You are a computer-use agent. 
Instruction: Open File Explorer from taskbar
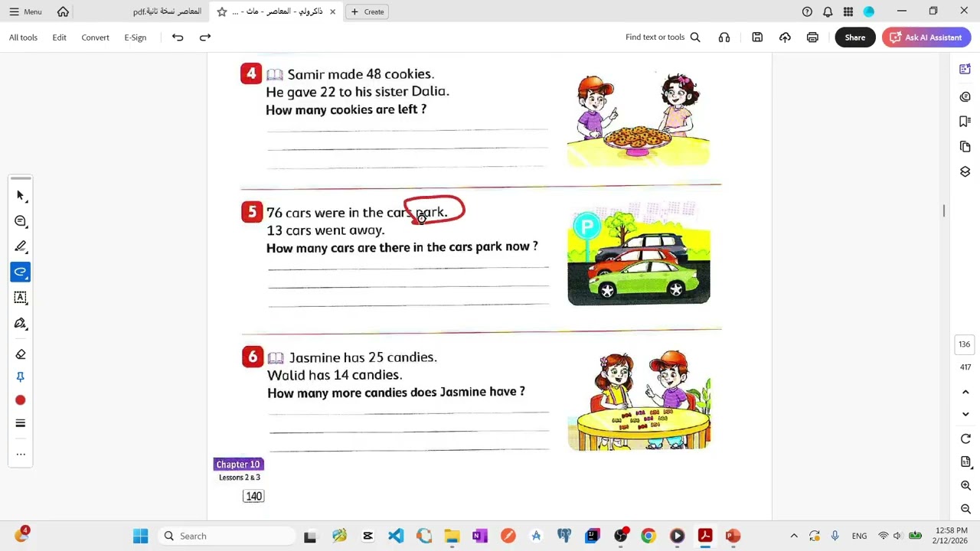452,536
